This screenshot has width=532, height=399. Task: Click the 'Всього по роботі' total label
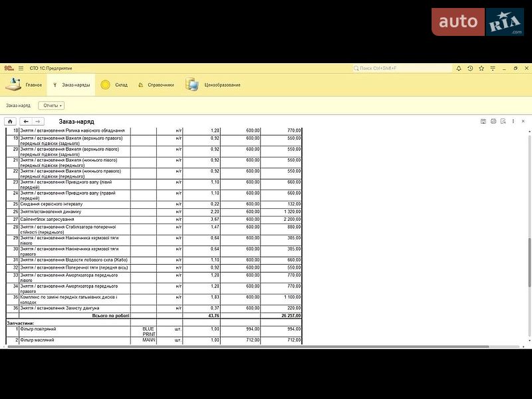click(110, 315)
